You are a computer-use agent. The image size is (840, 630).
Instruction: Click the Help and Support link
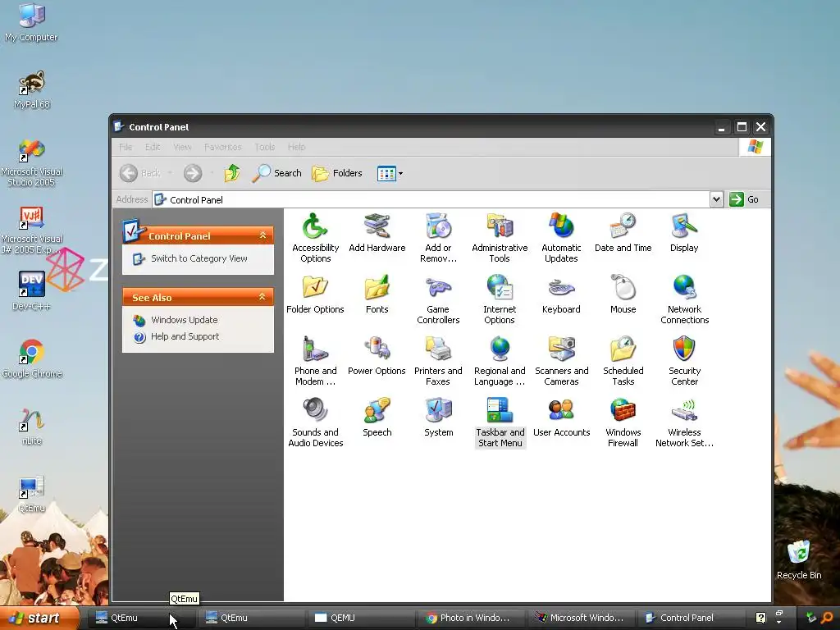point(185,336)
